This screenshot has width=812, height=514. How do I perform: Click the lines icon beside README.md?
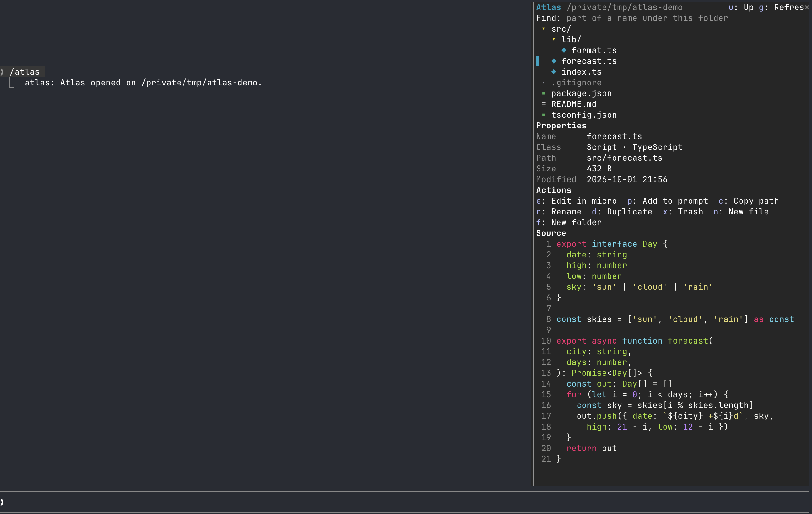(544, 104)
